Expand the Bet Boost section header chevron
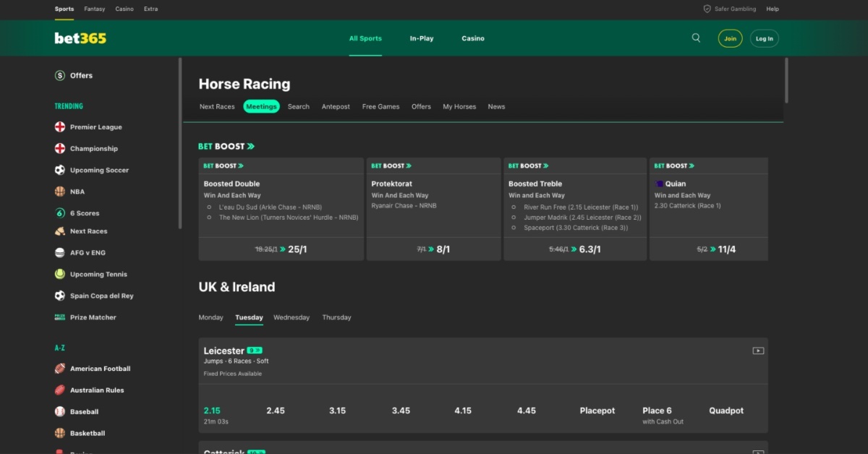The height and width of the screenshot is (454, 868). [250, 145]
